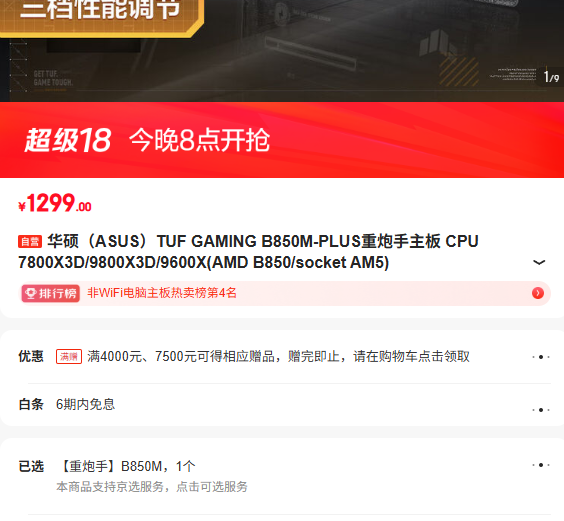Viewport: 564px width, 521px height.
Task: Click the 三档性能调节 image label
Action: 100,10
